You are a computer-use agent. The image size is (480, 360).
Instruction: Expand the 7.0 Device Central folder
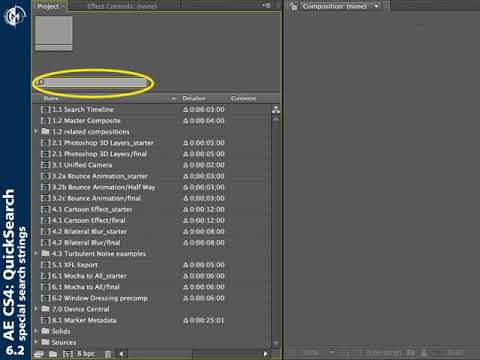36,309
